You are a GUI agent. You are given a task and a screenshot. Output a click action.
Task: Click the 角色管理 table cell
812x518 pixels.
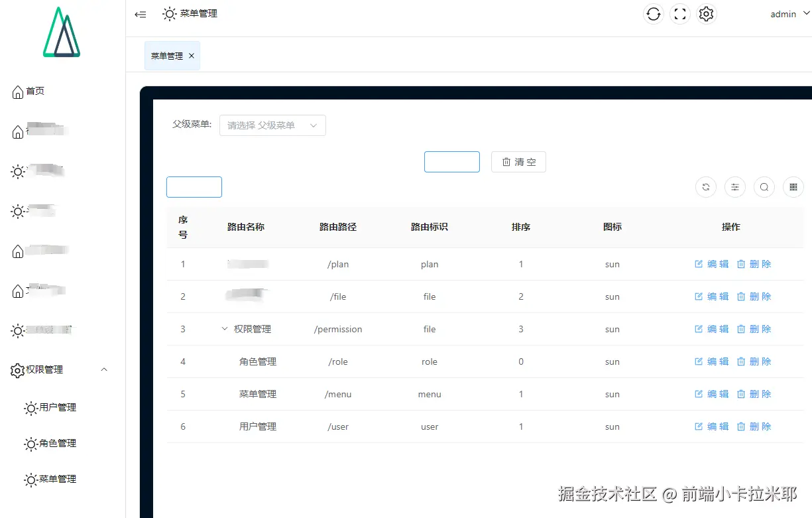pyautogui.click(x=258, y=361)
